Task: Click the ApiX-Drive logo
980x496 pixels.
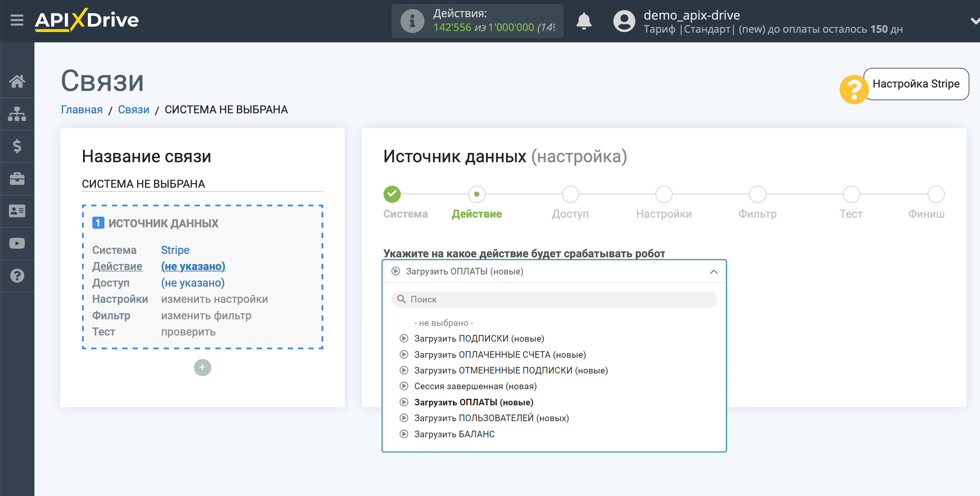Action: [87, 20]
